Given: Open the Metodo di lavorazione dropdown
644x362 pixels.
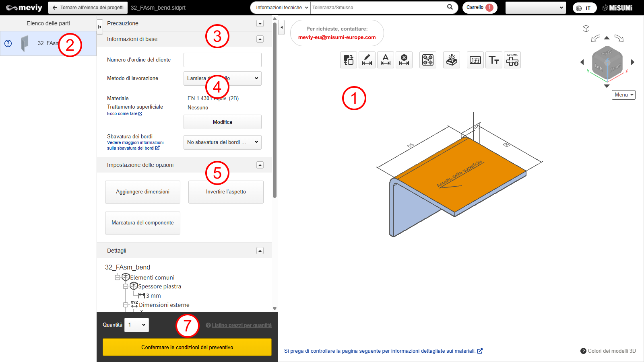Looking at the screenshot, I should pyautogui.click(x=222, y=78).
